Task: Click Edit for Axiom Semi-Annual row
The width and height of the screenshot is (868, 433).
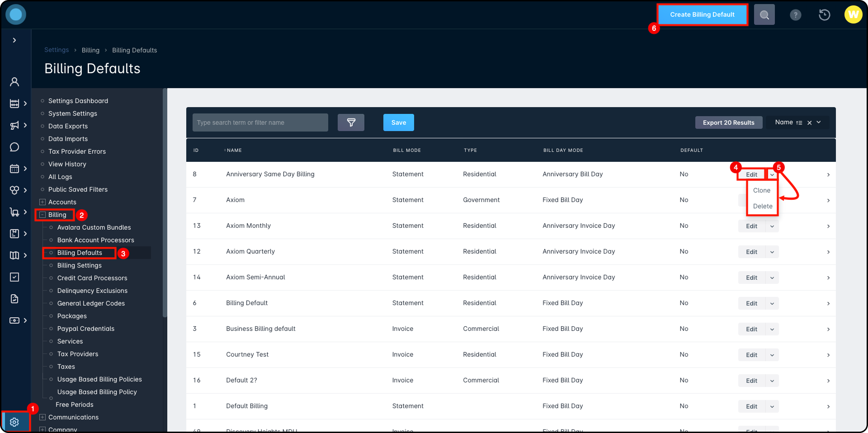Action: (751, 278)
